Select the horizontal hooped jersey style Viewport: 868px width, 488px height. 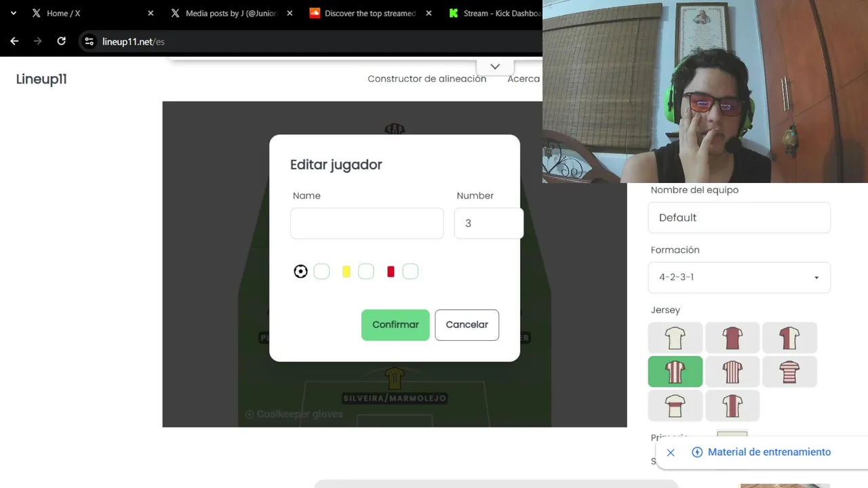point(789,371)
